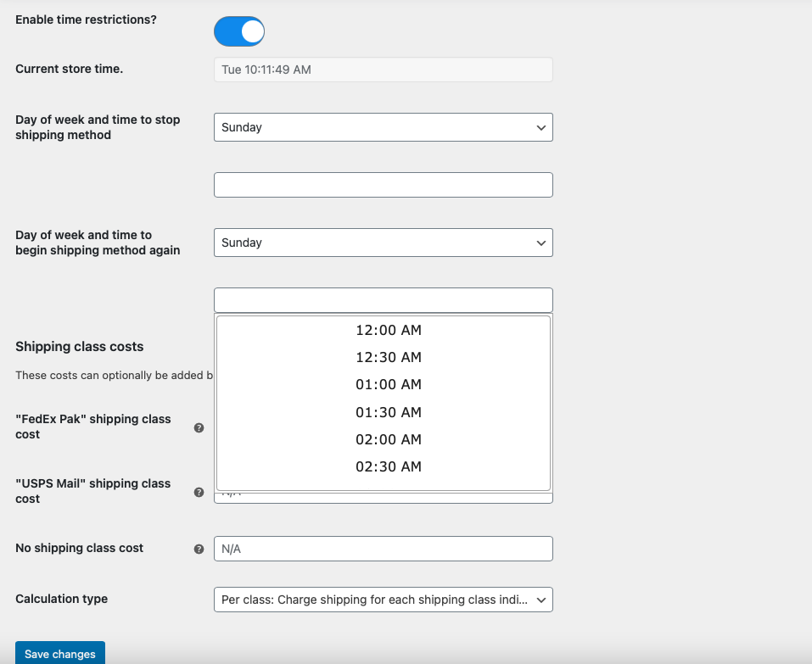Disable the time restrictions toggle
The height and width of the screenshot is (664, 812).
tap(239, 31)
